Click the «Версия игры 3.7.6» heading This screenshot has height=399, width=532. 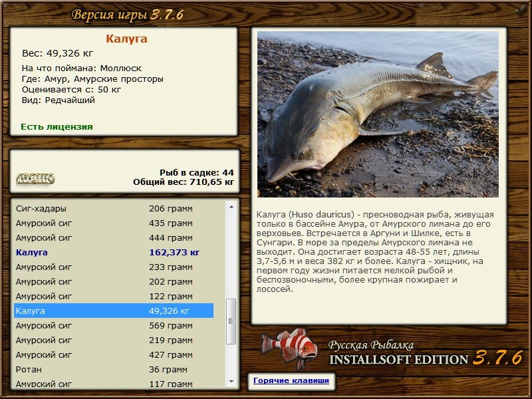point(128,15)
